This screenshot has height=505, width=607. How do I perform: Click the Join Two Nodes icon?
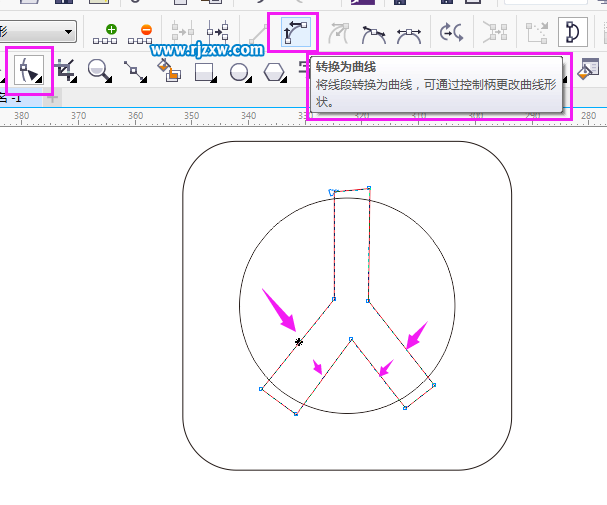(x=183, y=32)
